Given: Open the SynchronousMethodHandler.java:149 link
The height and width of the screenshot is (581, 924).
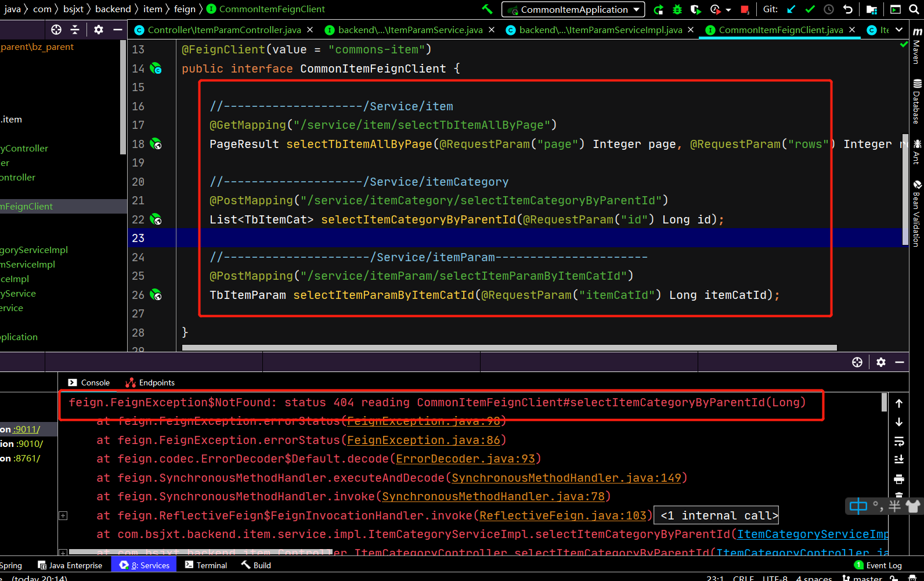Looking at the screenshot, I should [566, 478].
